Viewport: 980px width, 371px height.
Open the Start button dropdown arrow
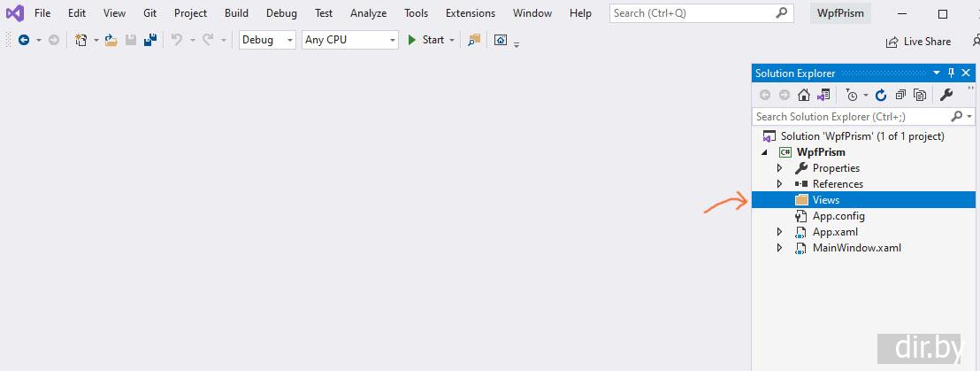pyautogui.click(x=451, y=40)
